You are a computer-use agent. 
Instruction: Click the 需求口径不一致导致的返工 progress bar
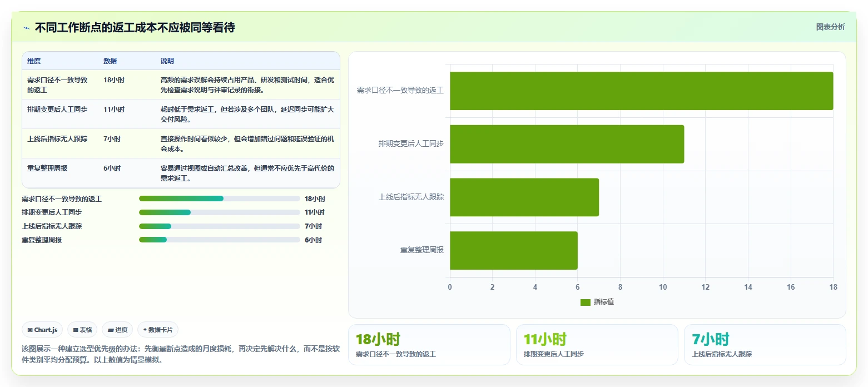(219, 199)
